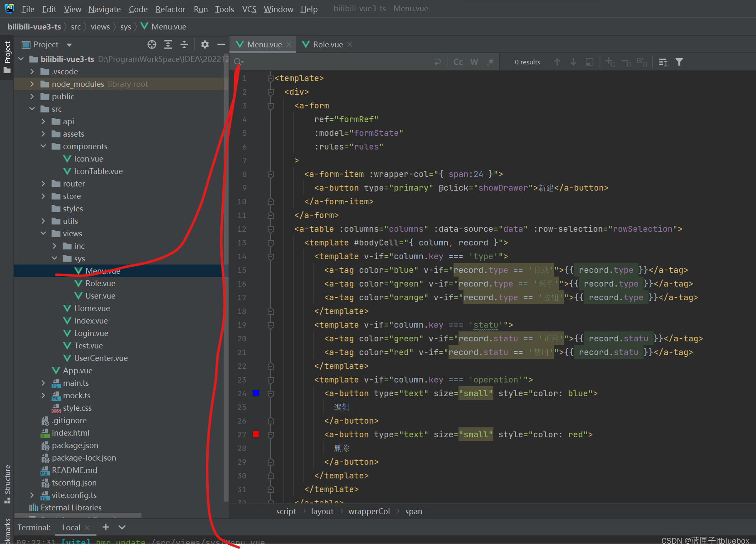Open Project panel settings gear
756x549 pixels.
[205, 44]
